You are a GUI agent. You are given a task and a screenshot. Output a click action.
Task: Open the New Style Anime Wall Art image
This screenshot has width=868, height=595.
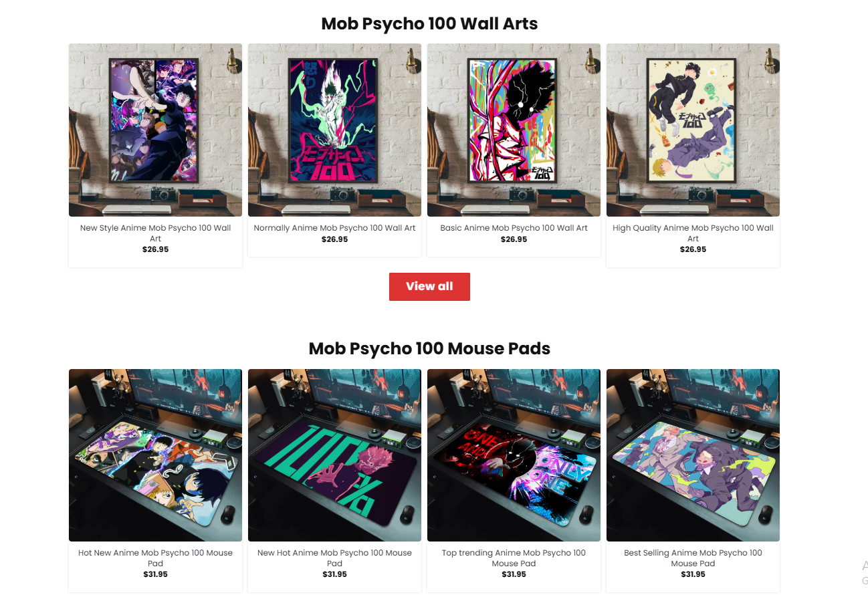coord(155,130)
